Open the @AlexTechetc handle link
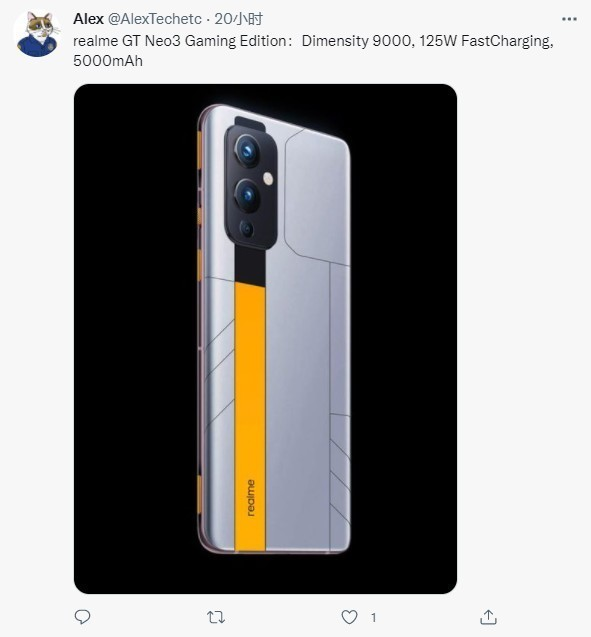This screenshot has height=637, width=591. (x=155, y=19)
